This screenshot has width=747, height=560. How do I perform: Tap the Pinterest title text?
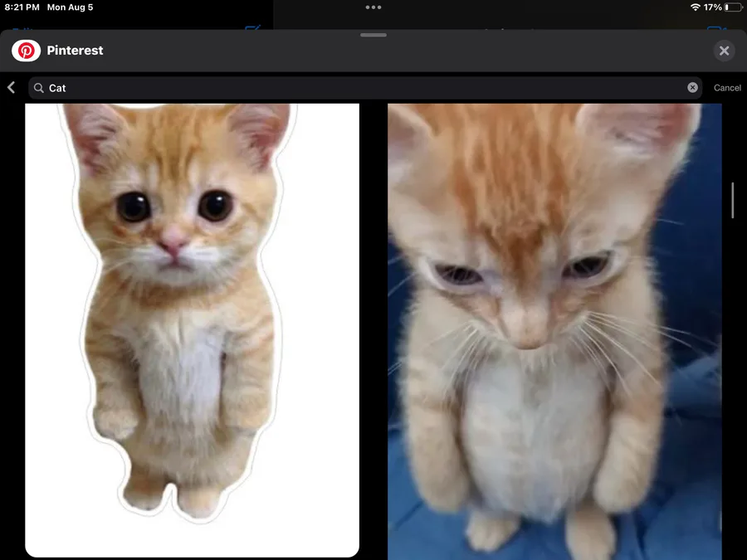coord(75,51)
